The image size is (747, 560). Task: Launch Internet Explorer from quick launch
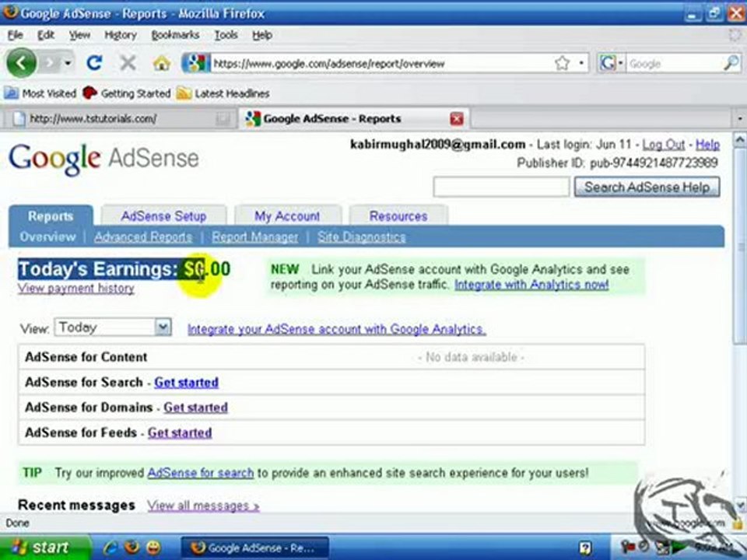pyautogui.click(x=110, y=548)
